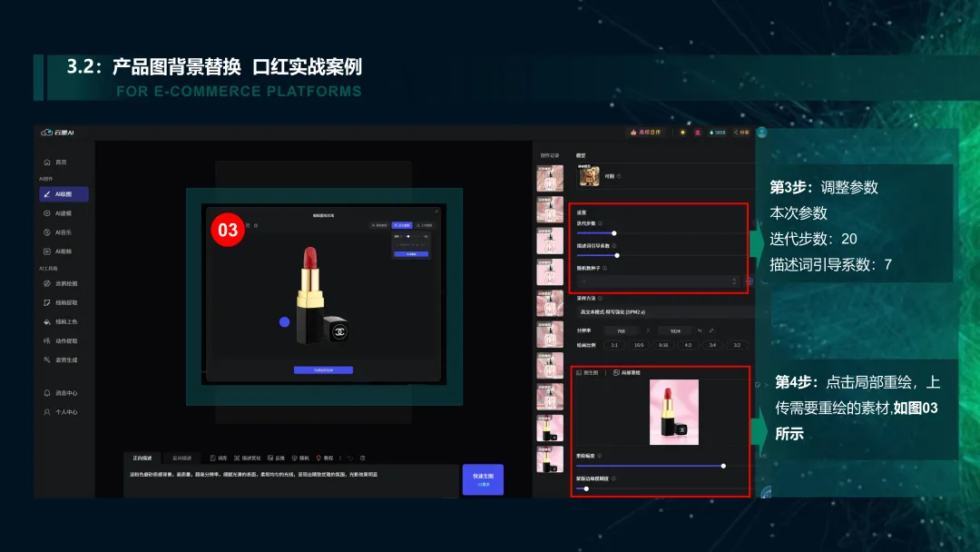Viewport: 980px width, 552px height.
Task: Open AI音乐 from the sidebar
Action: [x=57, y=232]
